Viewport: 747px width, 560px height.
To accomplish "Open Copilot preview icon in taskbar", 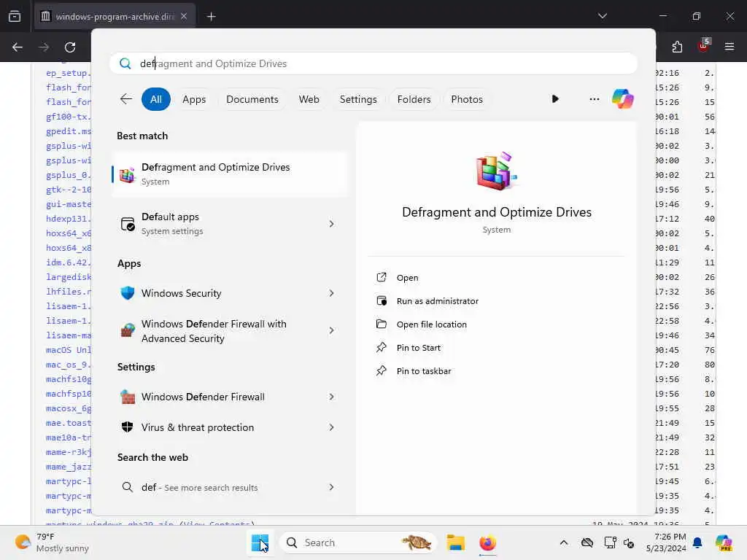I will point(723,542).
